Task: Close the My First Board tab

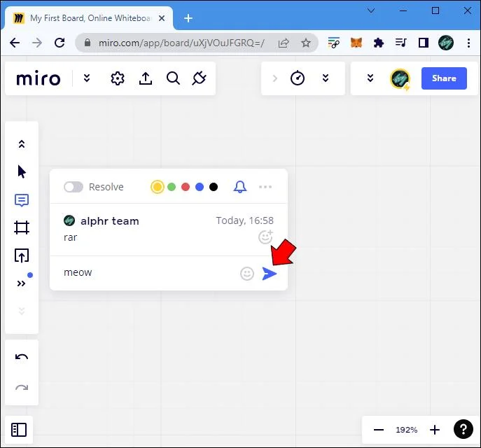Action: (x=162, y=18)
